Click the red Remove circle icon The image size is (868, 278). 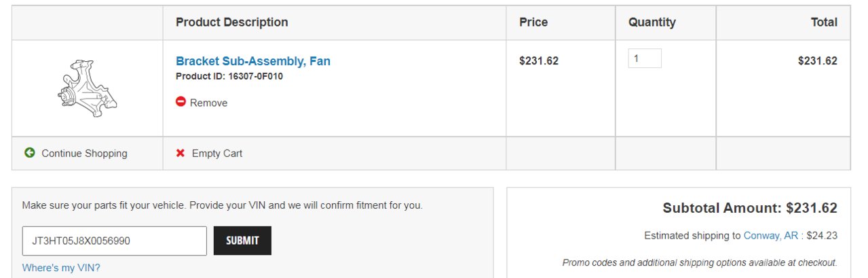click(181, 102)
